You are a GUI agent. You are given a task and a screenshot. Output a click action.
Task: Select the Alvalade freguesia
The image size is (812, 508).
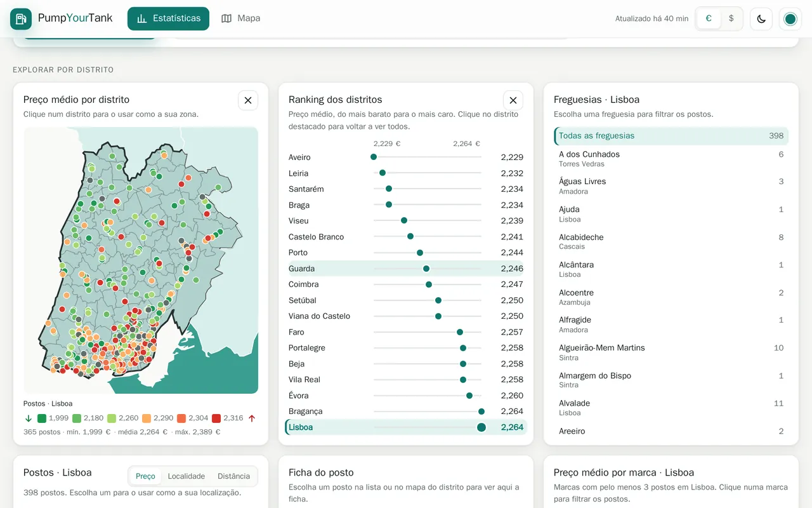pyautogui.click(x=671, y=408)
